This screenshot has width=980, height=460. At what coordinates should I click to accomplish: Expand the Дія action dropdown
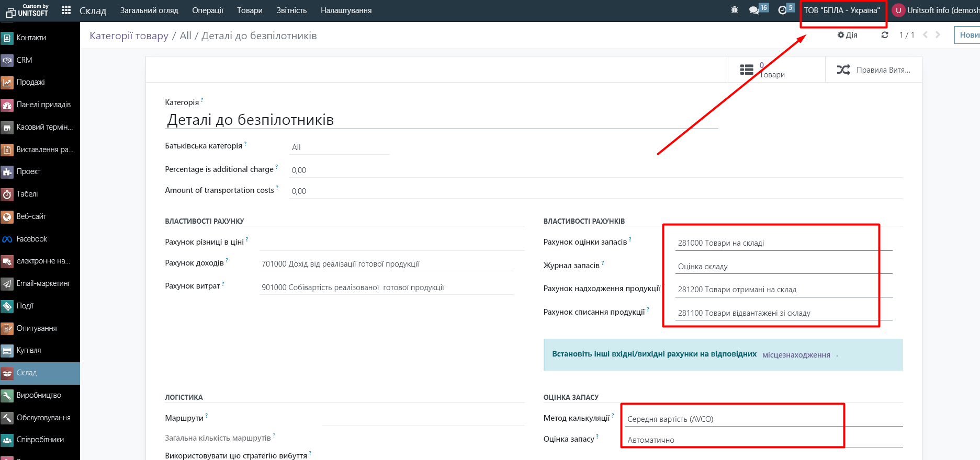point(848,35)
